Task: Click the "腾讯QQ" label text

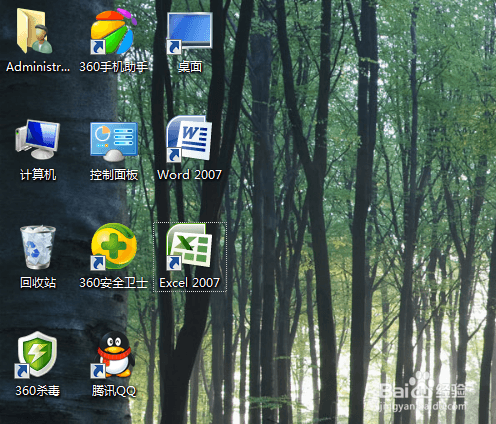Action: [x=114, y=391]
